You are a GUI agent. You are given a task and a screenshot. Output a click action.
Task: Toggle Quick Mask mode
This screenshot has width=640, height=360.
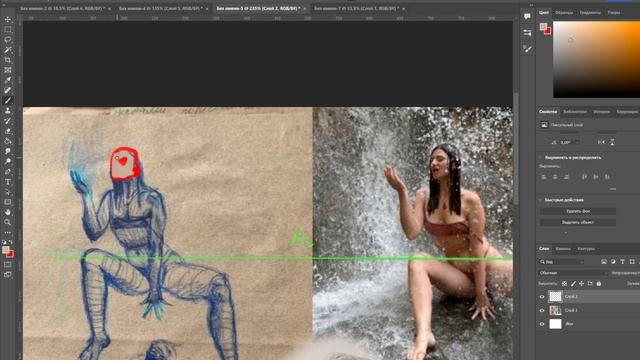tap(8, 264)
